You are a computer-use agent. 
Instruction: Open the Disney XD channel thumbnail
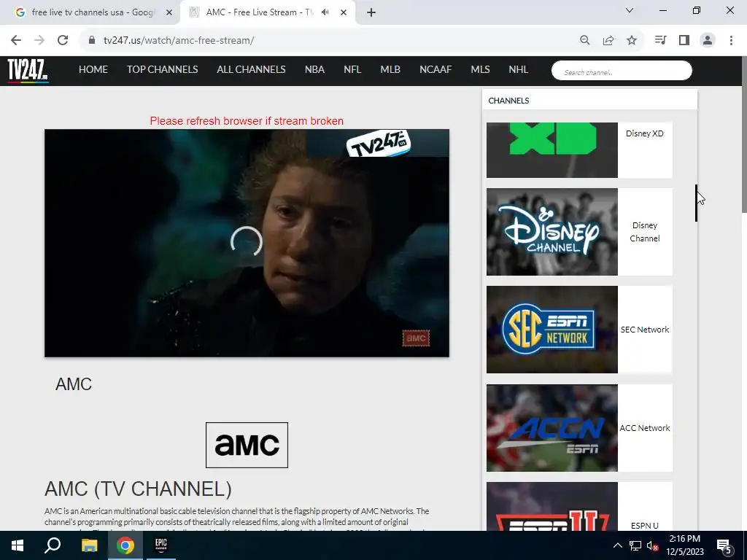point(552,150)
